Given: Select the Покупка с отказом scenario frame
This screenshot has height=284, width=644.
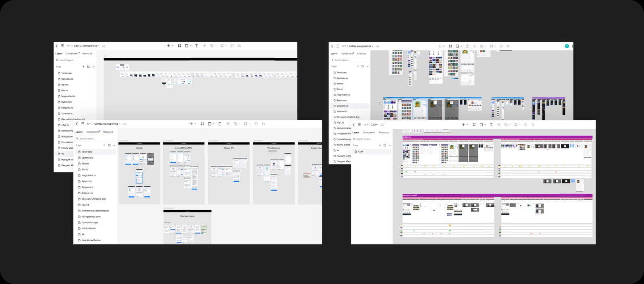Looking at the screenshot, I should pos(187,227).
